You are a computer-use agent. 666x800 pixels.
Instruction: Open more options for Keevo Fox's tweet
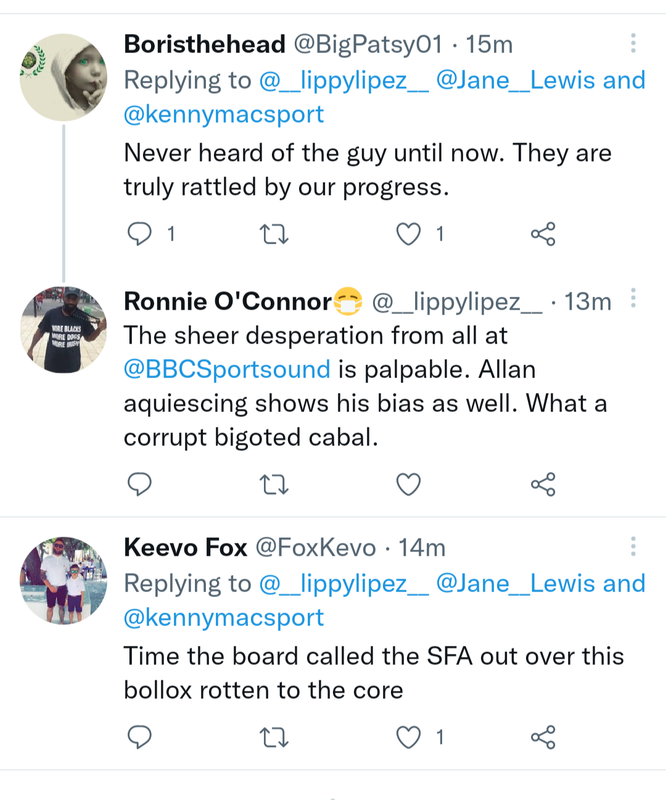pyautogui.click(x=633, y=547)
